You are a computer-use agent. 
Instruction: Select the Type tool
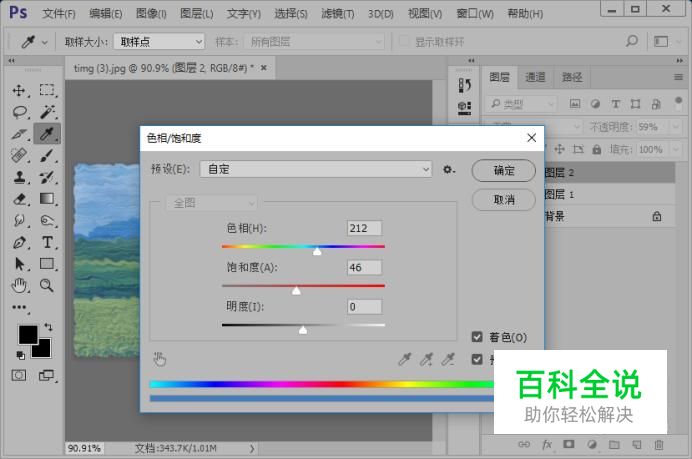tap(47, 242)
